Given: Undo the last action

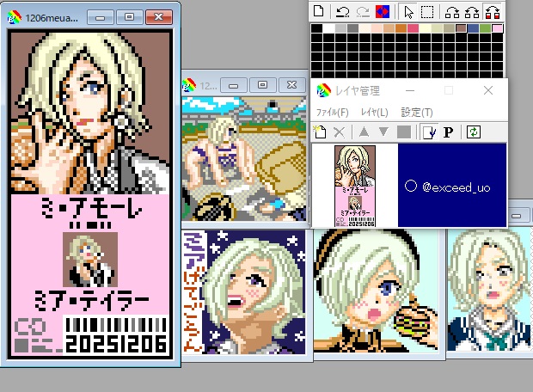Looking at the screenshot, I should (x=343, y=12).
